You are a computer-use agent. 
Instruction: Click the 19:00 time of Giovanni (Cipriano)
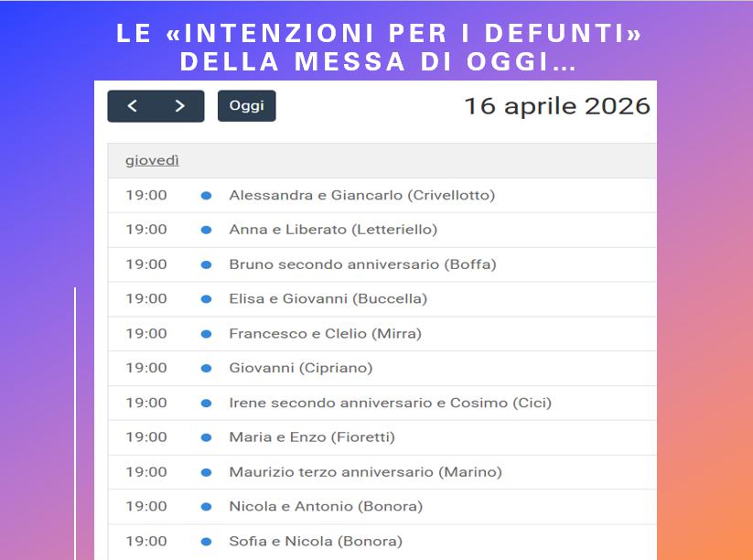pos(146,368)
